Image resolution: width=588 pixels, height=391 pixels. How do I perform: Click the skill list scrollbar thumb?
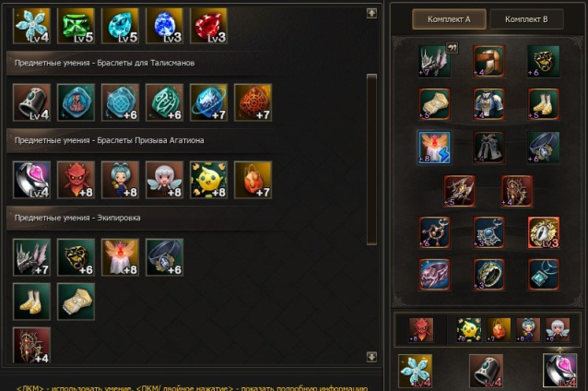(371, 160)
